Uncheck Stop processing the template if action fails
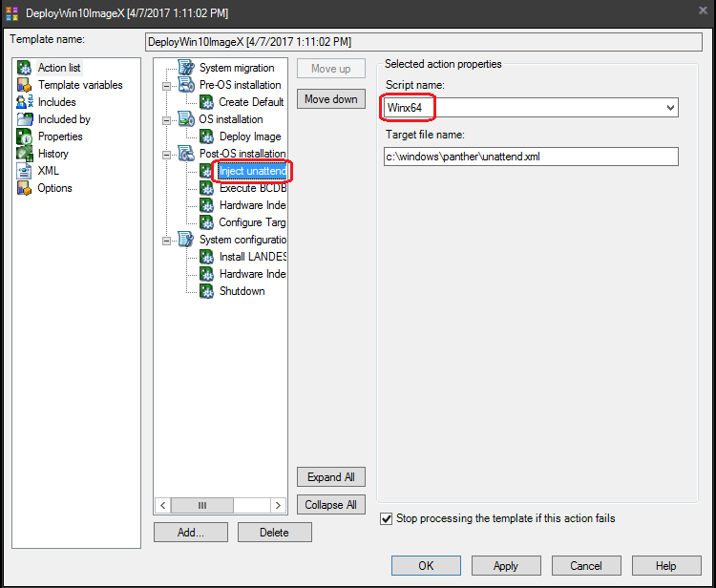Viewport: 716px width, 588px height. 387,518
